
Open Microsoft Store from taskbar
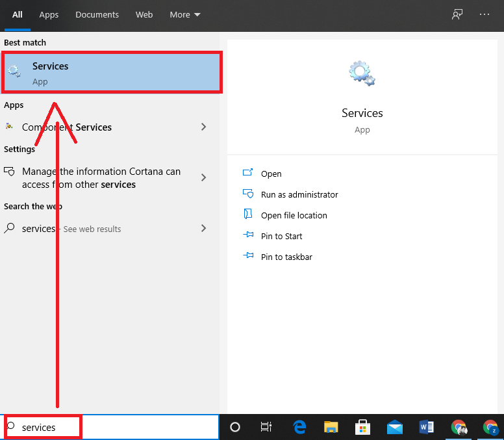click(x=362, y=427)
